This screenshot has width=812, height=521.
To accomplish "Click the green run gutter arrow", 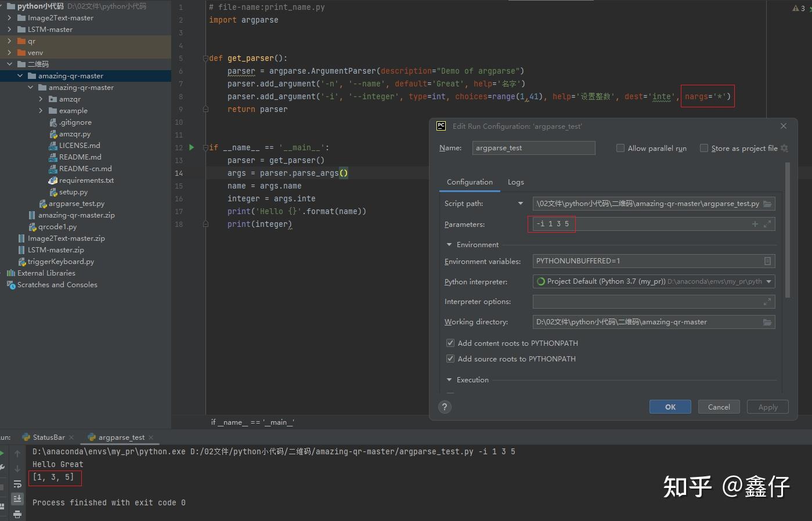I will tap(192, 147).
